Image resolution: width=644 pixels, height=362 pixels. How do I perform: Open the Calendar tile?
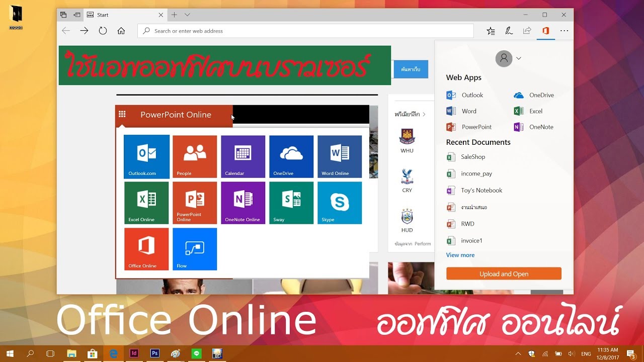click(243, 156)
